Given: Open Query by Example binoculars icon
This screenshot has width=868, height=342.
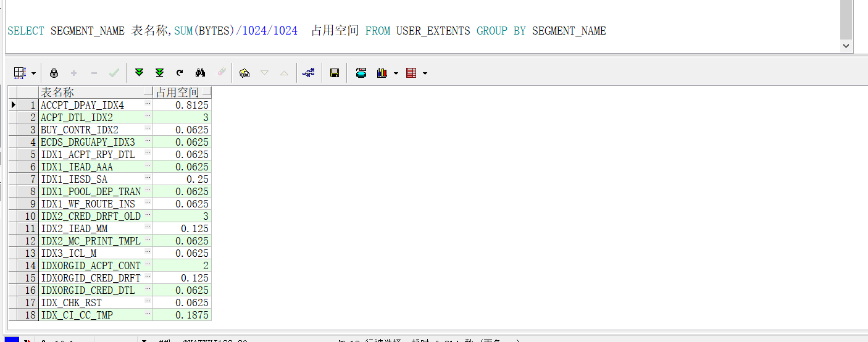Looking at the screenshot, I should click(200, 73).
